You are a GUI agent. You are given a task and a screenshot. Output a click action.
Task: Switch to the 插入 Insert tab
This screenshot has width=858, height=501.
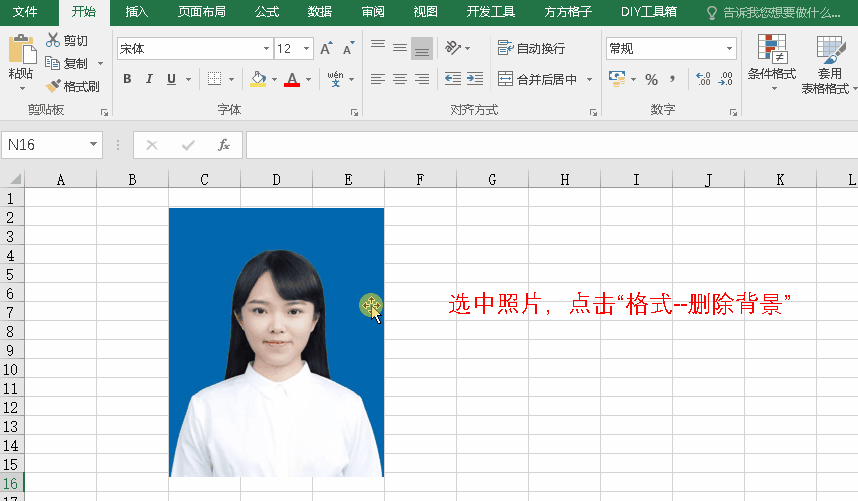click(136, 12)
